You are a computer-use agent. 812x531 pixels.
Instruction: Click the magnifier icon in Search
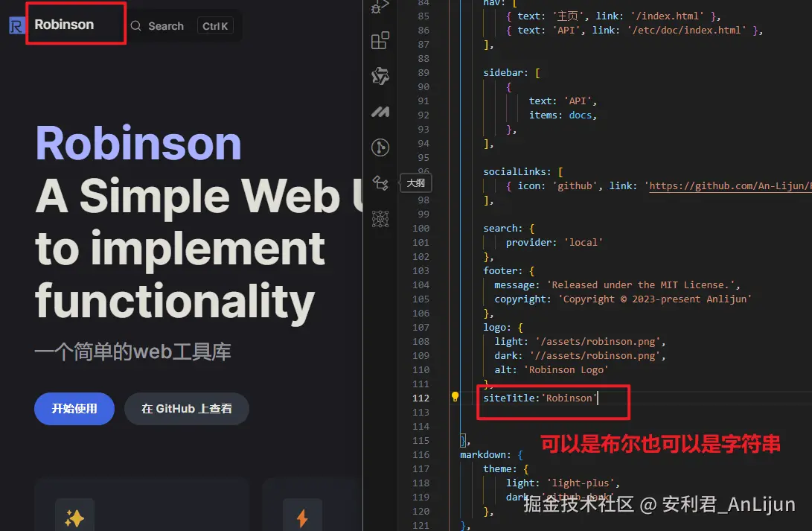135,26
